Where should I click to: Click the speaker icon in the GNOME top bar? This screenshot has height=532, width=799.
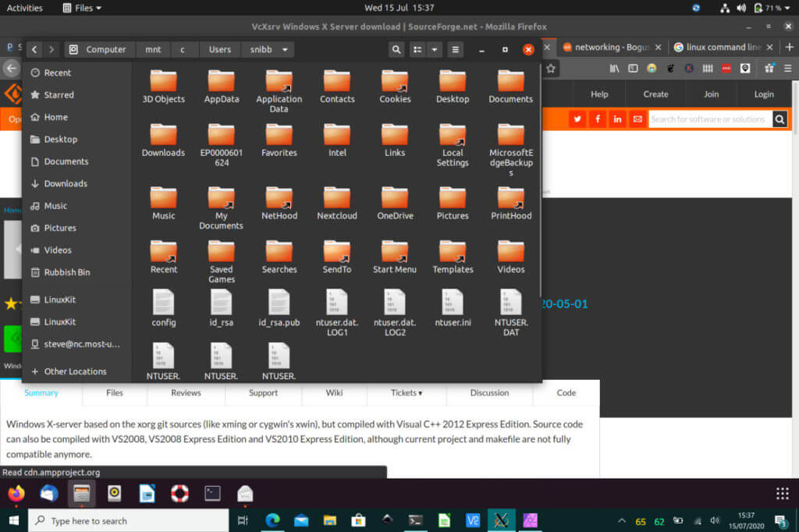740,8
